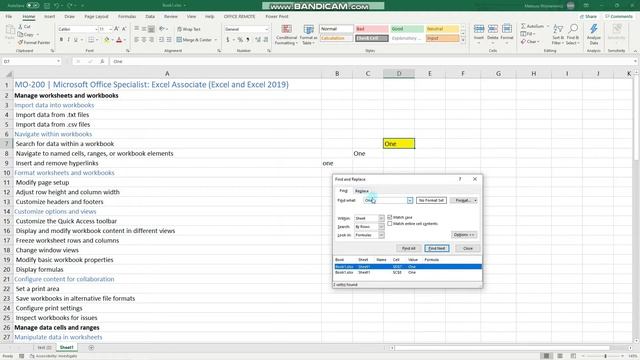Viewport: 640px width, 360px height.
Task: Apply Bold formatting
Action: (61, 40)
